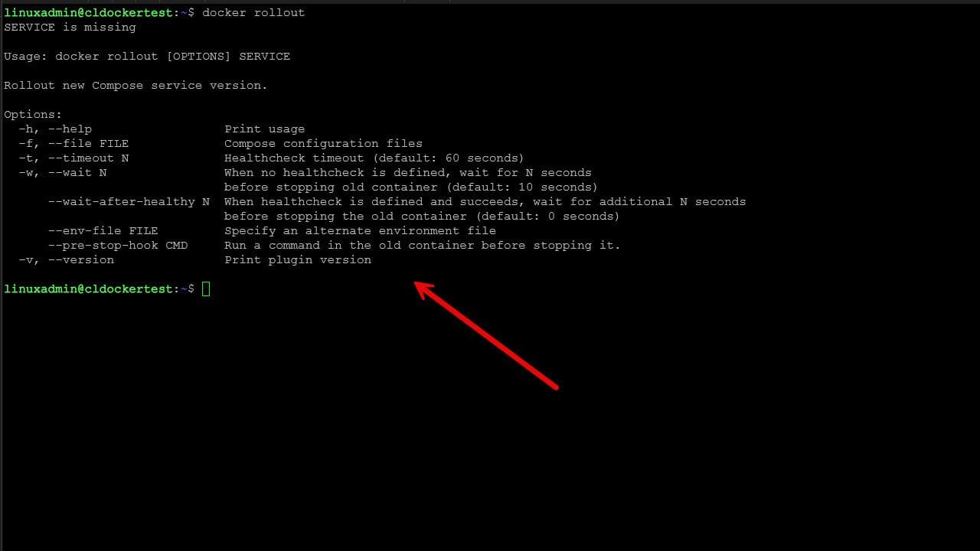The height and width of the screenshot is (551, 980).
Task: Click the 'Print plugin version' description
Action: tap(298, 259)
